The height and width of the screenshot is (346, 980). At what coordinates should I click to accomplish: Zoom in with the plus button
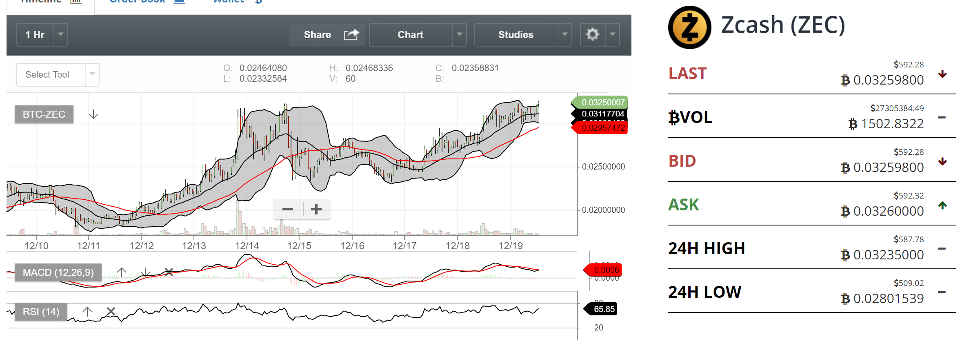[316, 209]
